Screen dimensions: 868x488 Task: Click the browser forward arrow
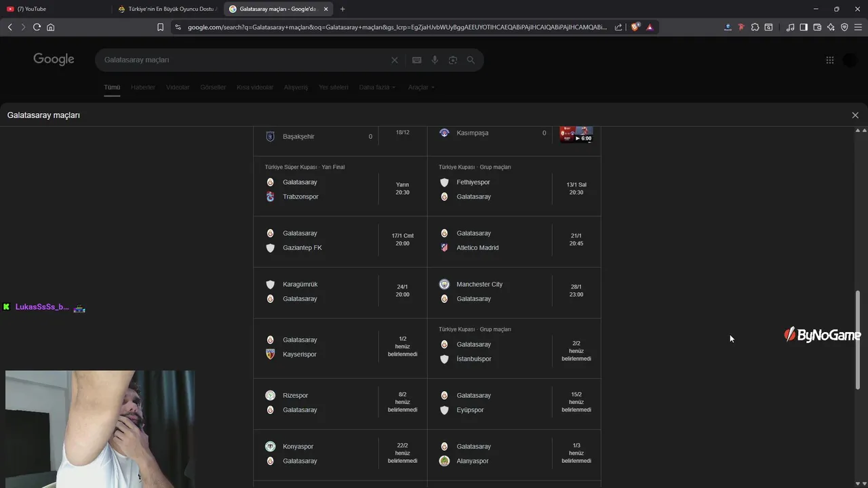click(x=23, y=27)
